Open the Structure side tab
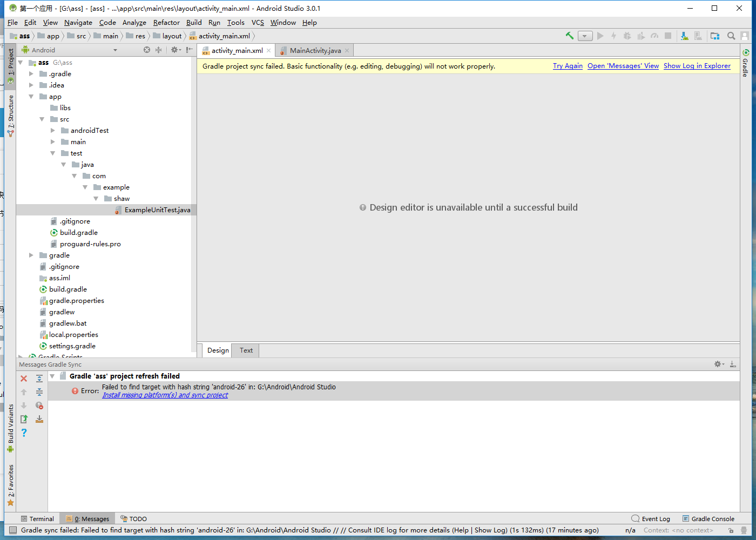 [x=10, y=115]
